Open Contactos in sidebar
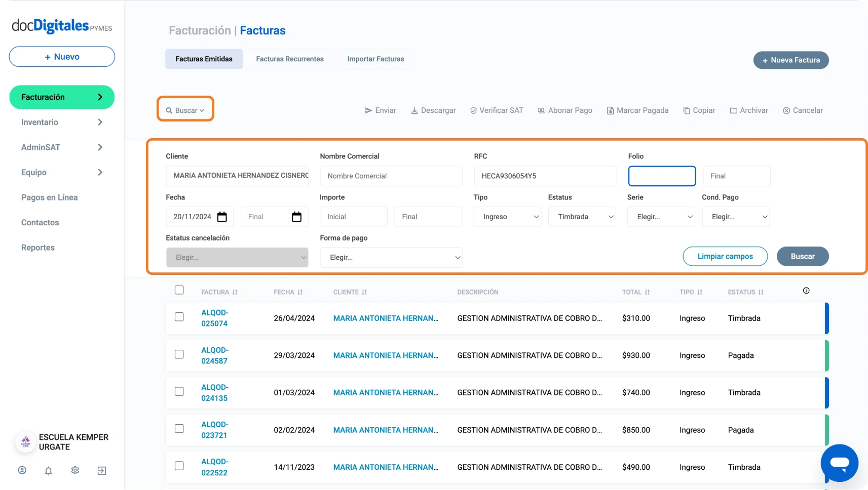Screen dimensions: 868x490 tap(40, 222)
